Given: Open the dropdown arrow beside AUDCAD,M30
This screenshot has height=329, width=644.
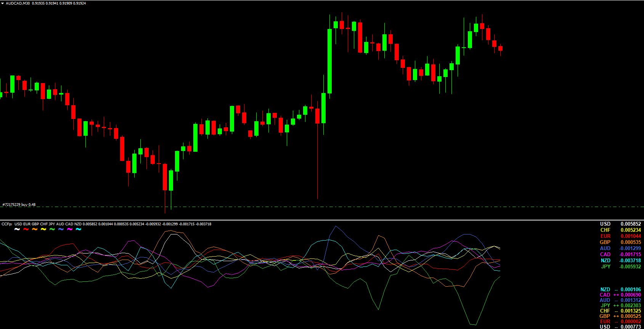Looking at the screenshot, I should tap(2, 3).
